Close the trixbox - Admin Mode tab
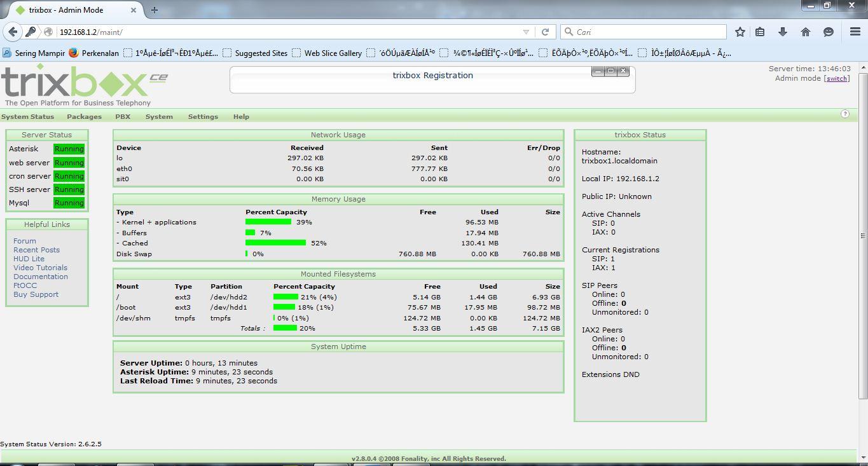The image size is (868, 466). tap(134, 10)
